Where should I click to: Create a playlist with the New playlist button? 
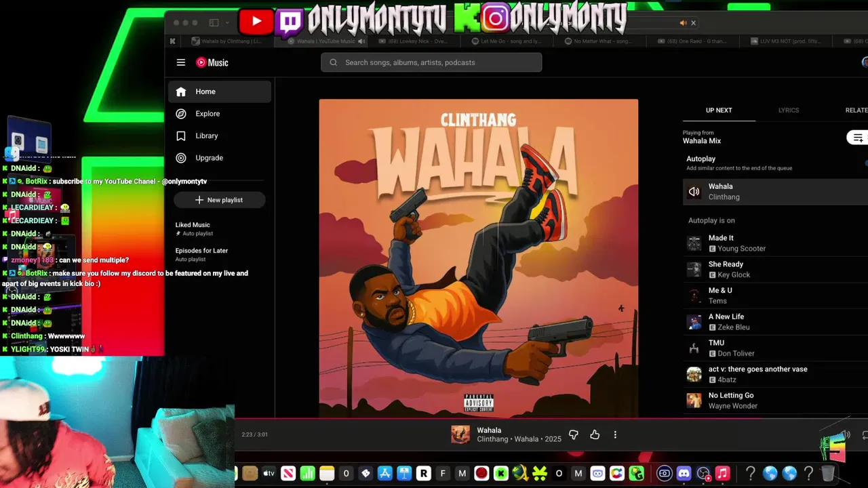[219, 200]
